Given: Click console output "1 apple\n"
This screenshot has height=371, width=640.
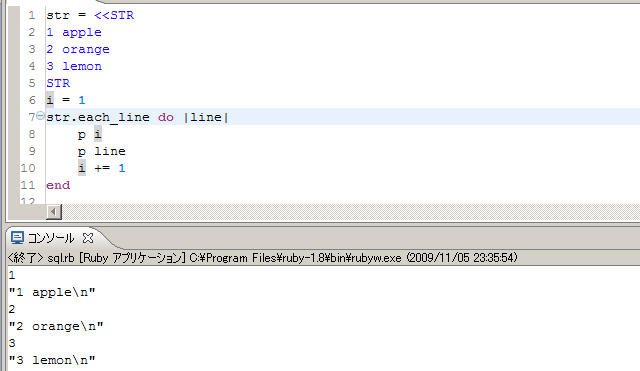Looking at the screenshot, I should click(x=52, y=292).
